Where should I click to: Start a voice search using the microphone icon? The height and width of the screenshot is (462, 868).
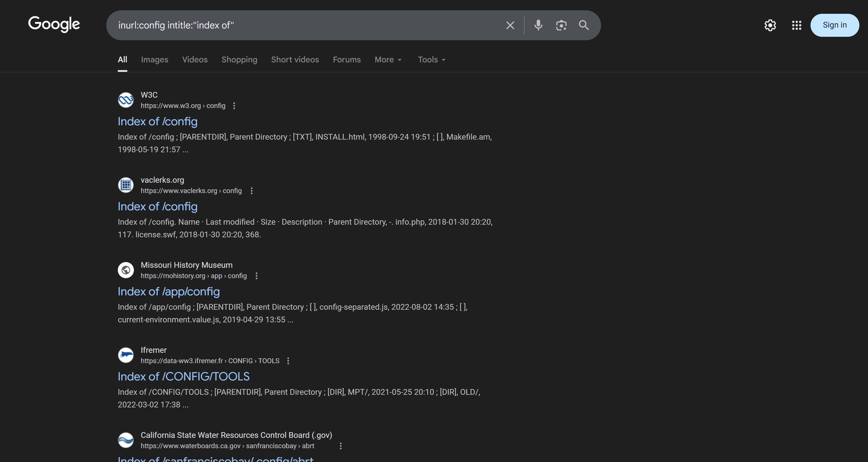tap(538, 25)
